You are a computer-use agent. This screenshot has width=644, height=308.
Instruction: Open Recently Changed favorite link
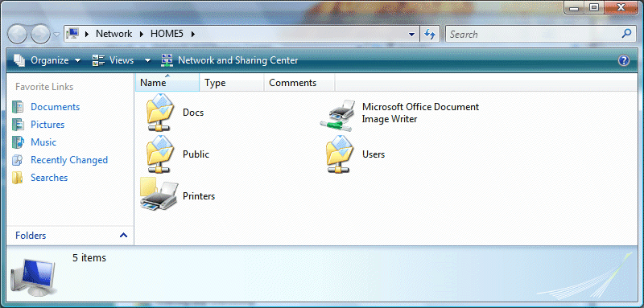tap(69, 160)
